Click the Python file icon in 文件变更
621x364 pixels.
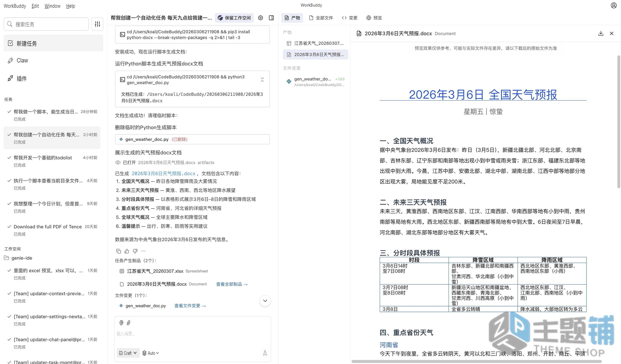pyautogui.click(x=289, y=81)
